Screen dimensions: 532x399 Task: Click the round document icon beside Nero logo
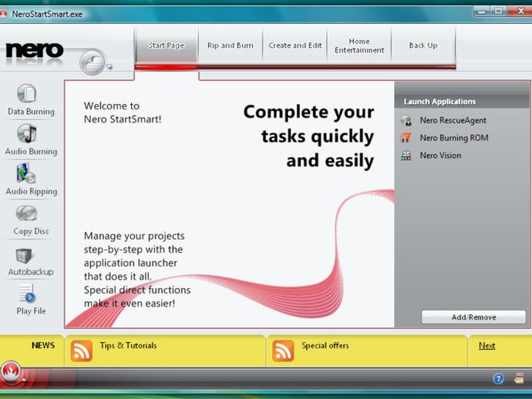[x=93, y=62]
